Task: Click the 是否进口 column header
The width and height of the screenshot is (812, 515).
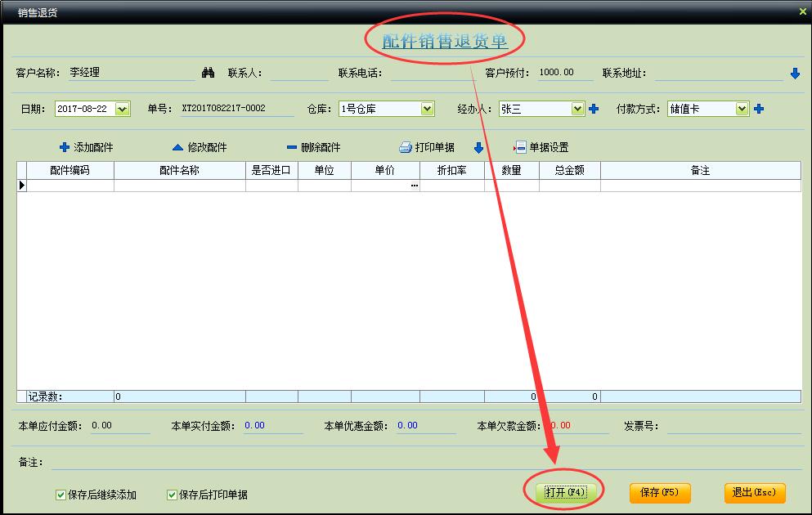Action: point(271,170)
